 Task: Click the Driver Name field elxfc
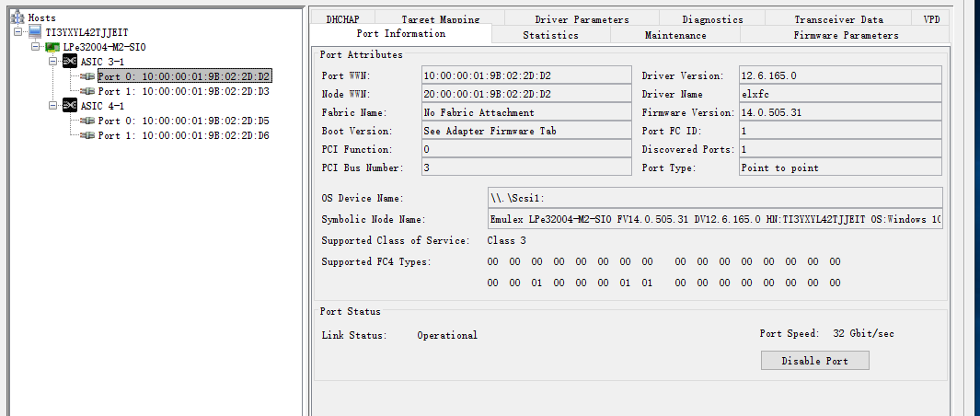click(x=840, y=94)
